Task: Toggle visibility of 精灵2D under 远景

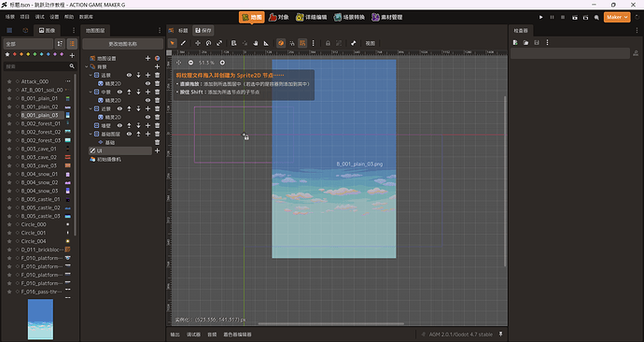Action: [x=147, y=83]
